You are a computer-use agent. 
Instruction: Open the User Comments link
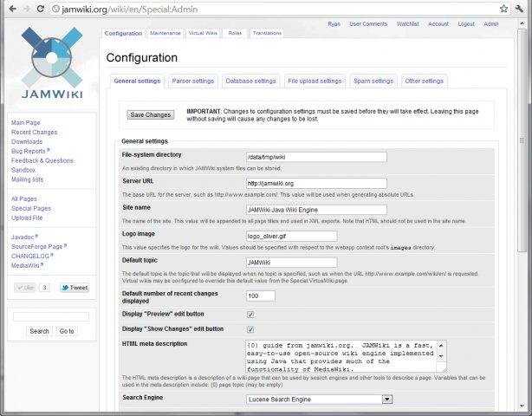tap(368, 24)
